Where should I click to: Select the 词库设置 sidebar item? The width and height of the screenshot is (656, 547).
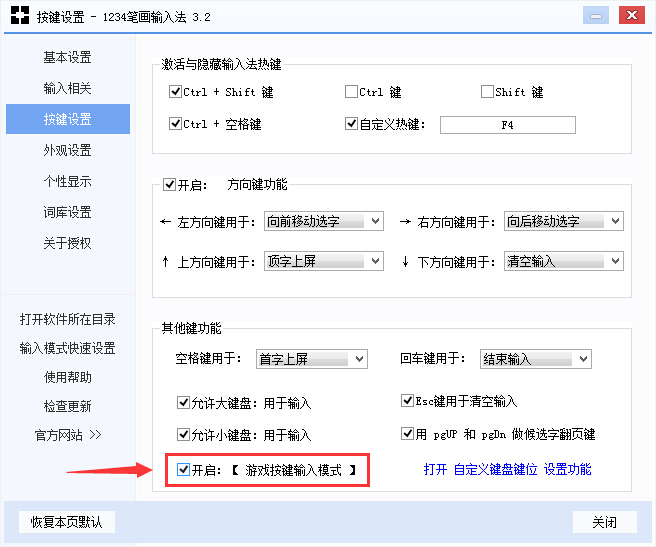click(x=67, y=212)
